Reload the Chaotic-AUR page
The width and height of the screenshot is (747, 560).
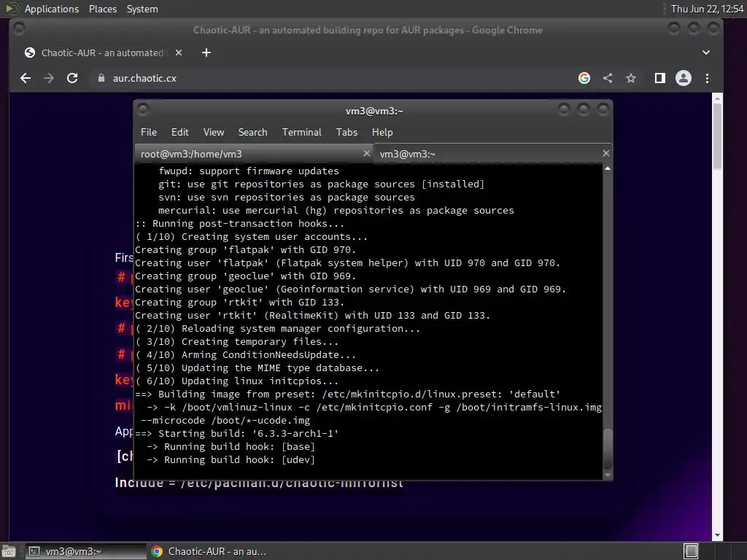click(x=72, y=78)
